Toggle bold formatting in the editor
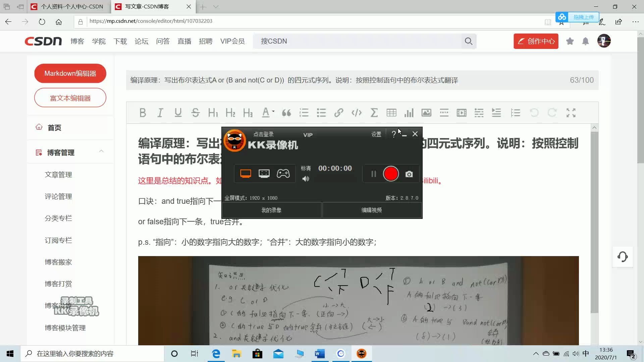This screenshot has height=362, width=644. tap(143, 113)
